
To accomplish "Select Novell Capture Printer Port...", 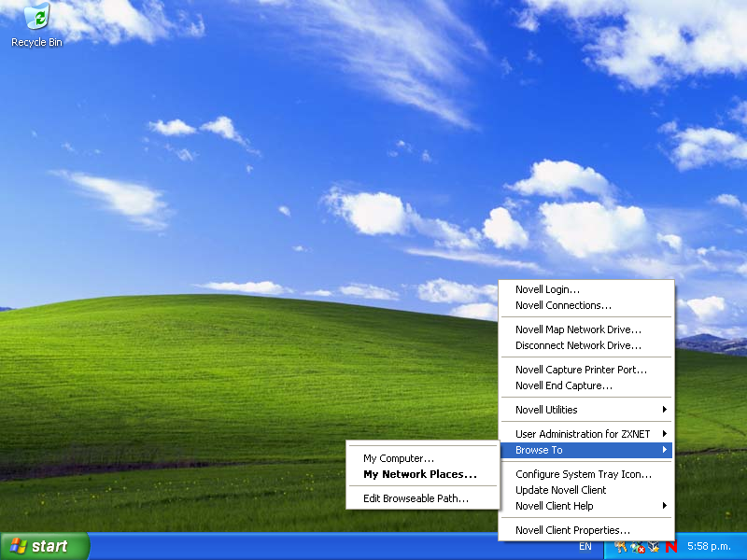I will pyautogui.click(x=586, y=370).
